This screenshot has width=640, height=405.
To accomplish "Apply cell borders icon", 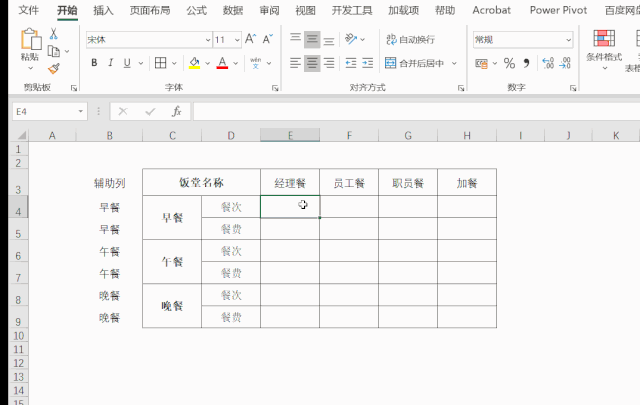I will (160, 63).
